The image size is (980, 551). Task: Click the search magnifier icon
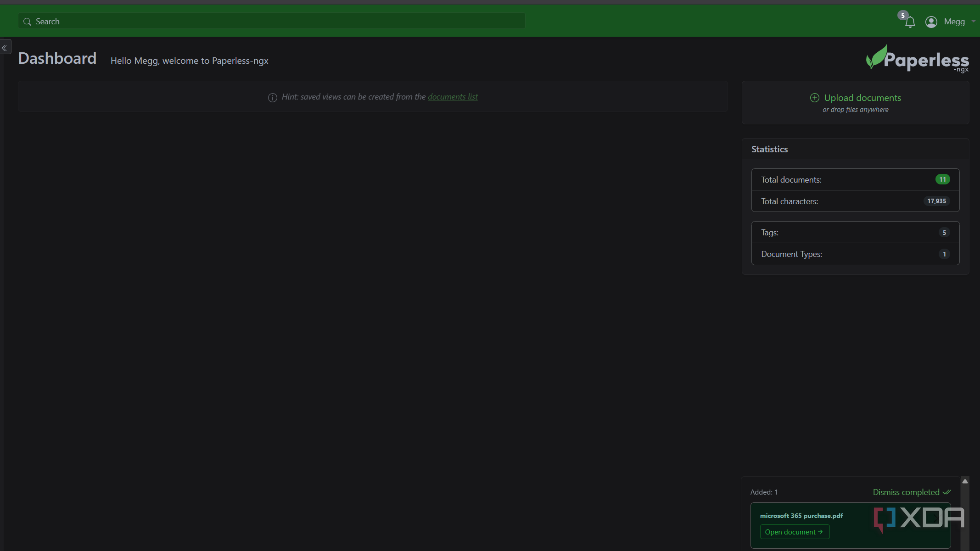(x=27, y=22)
